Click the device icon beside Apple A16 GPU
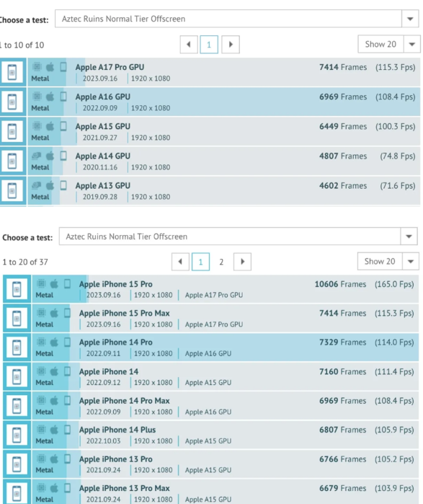The width and height of the screenshot is (423, 504). [x=12, y=102]
